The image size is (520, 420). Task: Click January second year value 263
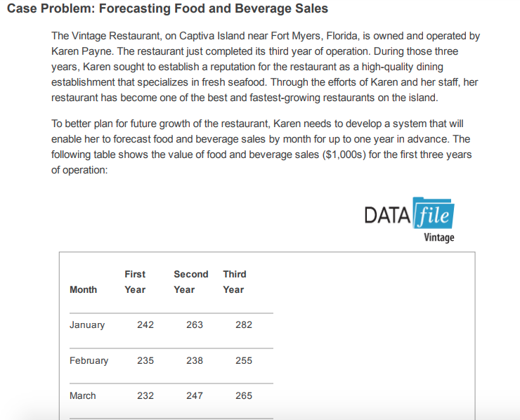[195, 324]
